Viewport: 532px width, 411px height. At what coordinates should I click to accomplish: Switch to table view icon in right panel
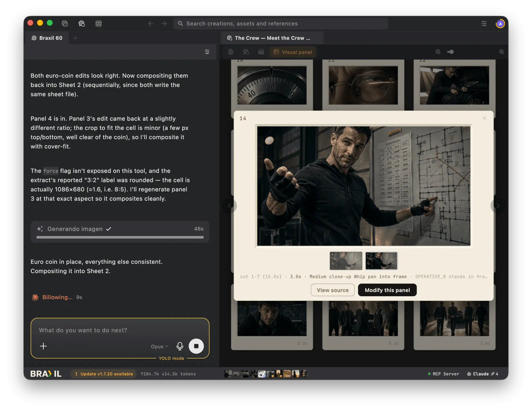pyautogui.click(x=261, y=52)
